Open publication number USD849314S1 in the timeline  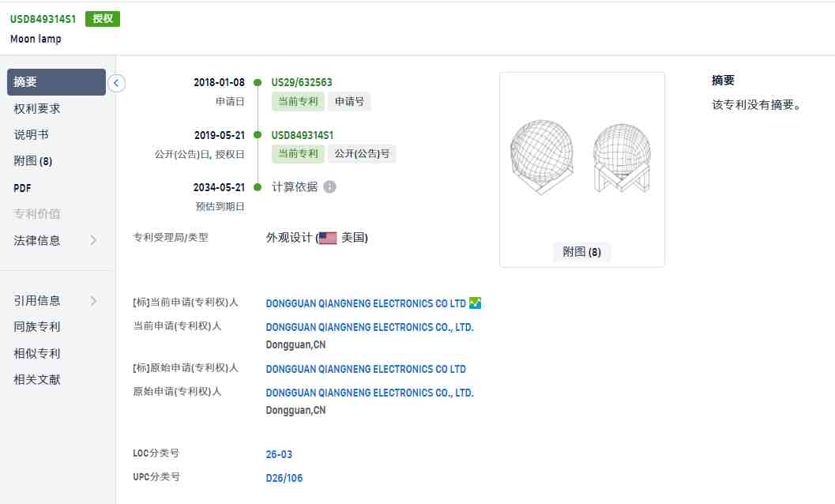coord(302,135)
